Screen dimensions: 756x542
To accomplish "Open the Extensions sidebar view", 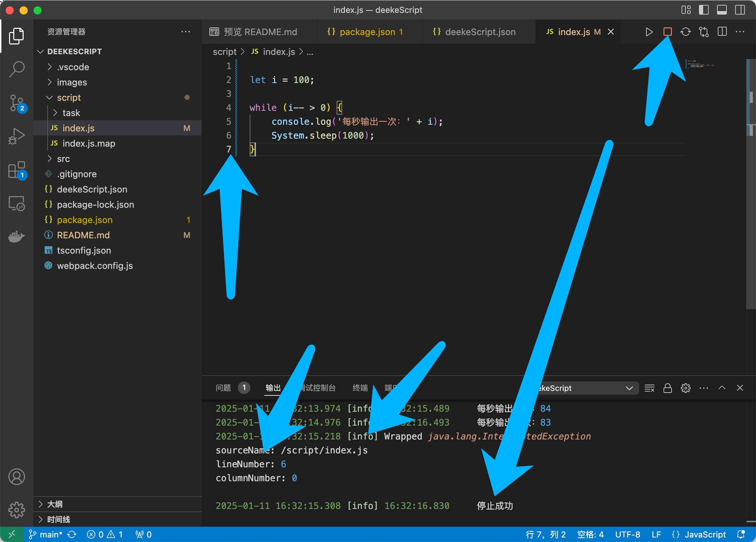I will (16, 170).
